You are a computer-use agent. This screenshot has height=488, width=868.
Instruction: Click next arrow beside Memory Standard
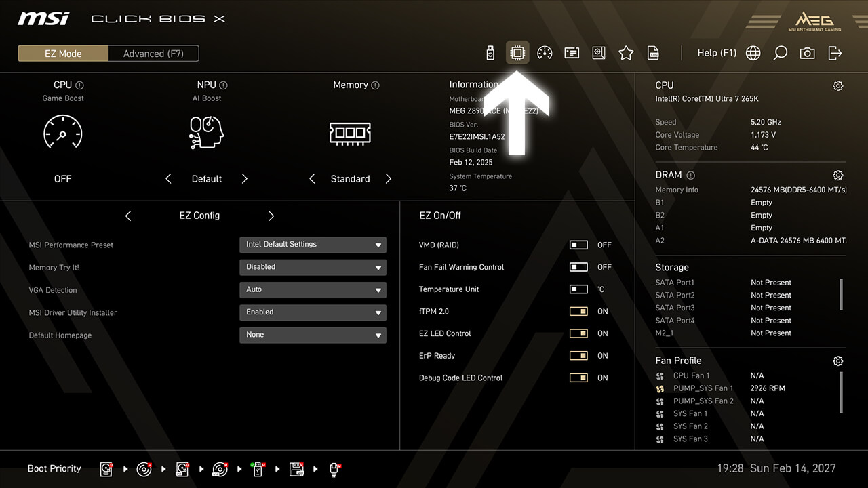pyautogui.click(x=389, y=179)
